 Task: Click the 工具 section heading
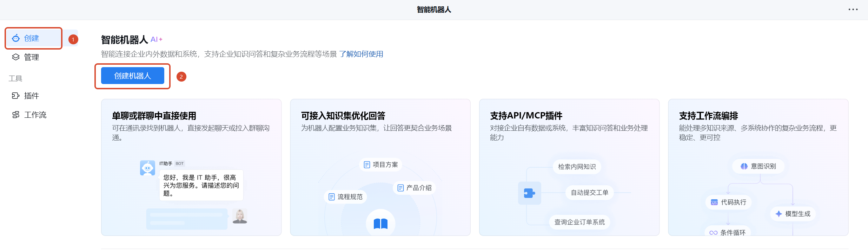(15, 78)
